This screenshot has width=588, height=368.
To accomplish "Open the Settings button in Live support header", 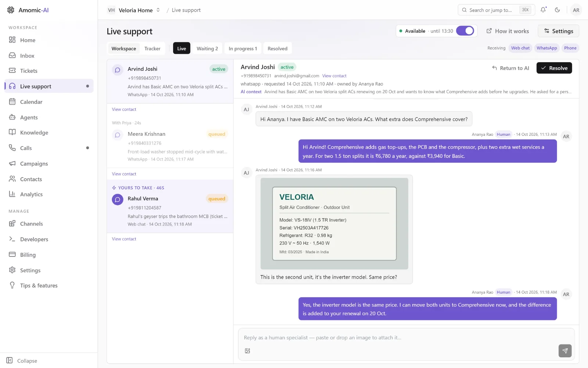I will (x=558, y=31).
